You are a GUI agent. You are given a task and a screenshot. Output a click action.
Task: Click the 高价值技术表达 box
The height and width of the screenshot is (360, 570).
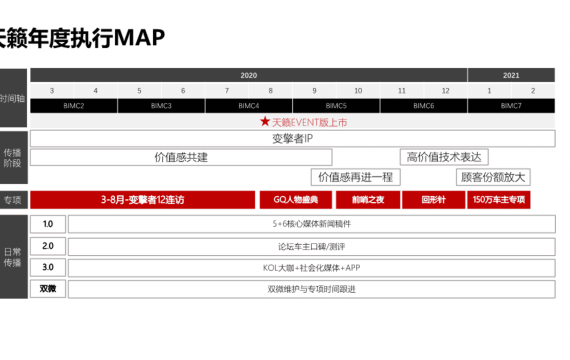(x=444, y=157)
